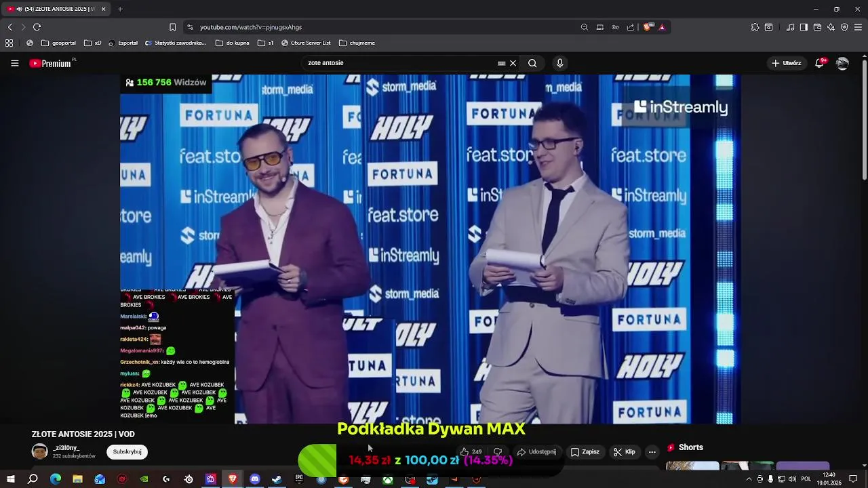Open Steam from the taskbar
Image resolution: width=868 pixels, height=488 pixels.
277,479
